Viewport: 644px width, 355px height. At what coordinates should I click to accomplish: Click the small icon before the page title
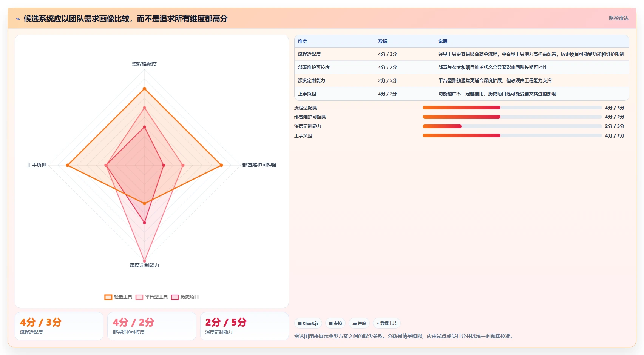click(18, 19)
